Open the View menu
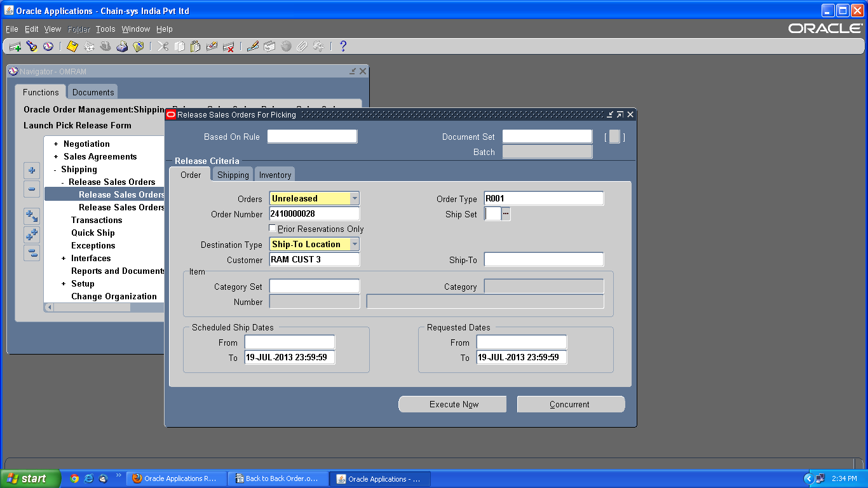Viewport: 868px width, 488px height. (x=53, y=29)
